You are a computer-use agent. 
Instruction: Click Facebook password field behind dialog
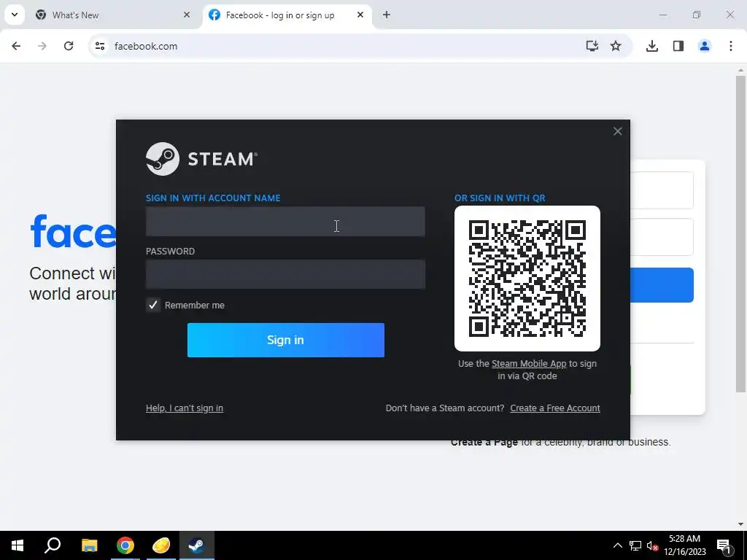pos(662,237)
